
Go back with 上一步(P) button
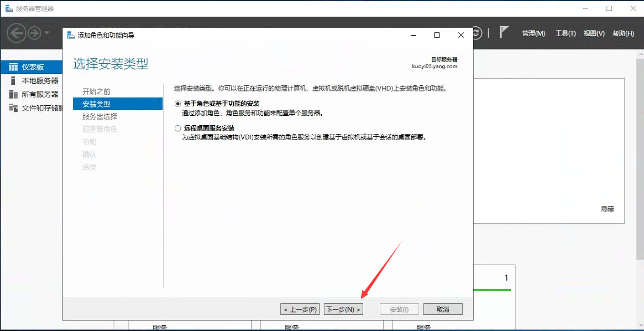point(300,309)
